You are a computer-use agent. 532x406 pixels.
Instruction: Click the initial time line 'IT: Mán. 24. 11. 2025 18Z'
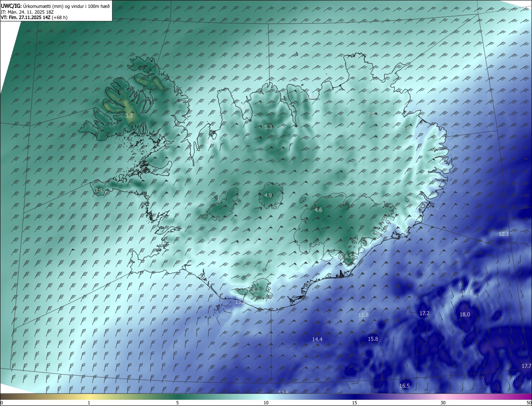click(27, 12)
